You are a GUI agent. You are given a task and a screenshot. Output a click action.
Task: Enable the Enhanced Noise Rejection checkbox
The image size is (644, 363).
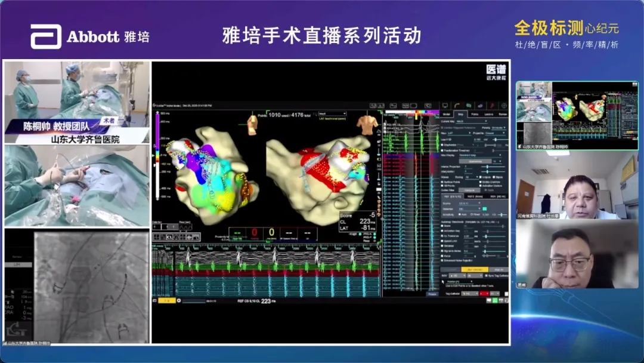[442, 260]
